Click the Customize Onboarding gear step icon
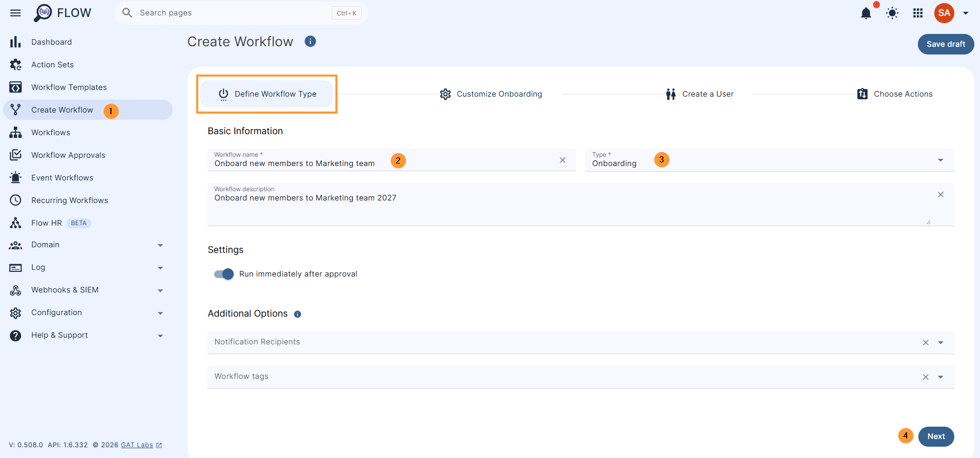The width and height of the screenshot is (980, 458). [445, 94]
